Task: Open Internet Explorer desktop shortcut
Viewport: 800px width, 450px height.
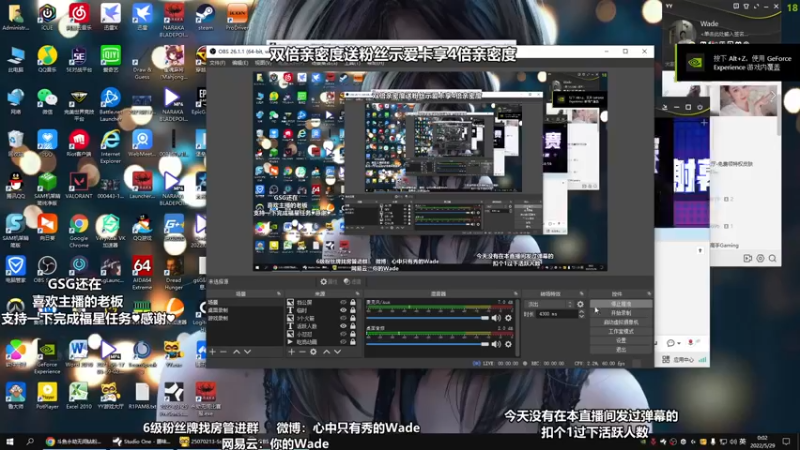Action: (110, 146)
